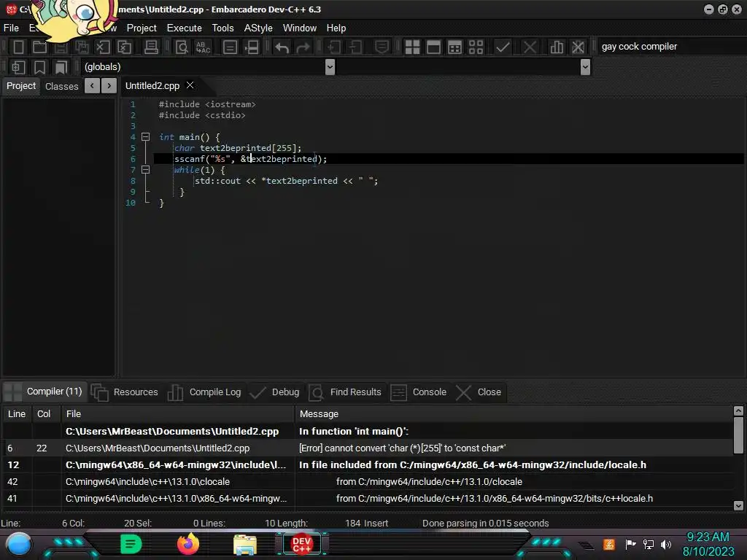Collapse the main() fold on line 4
The image size is (747, 560).
[x=146, y=137]
